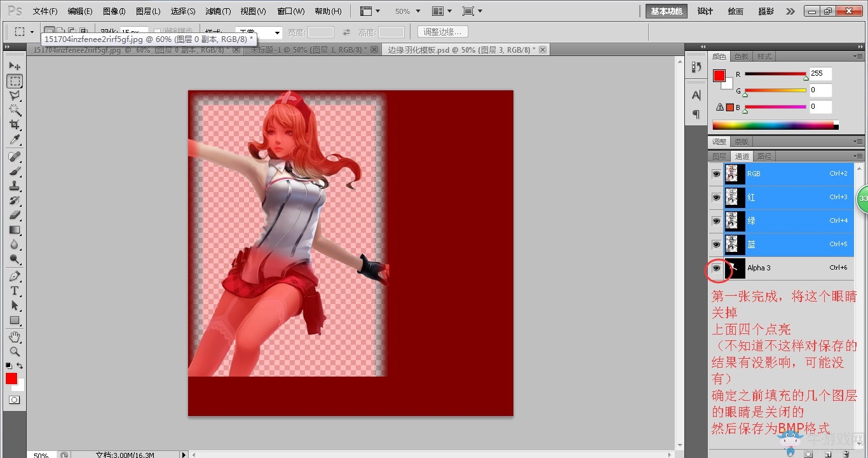Hide the Alpha 3 channel
Image resolution: width=868 pixels, height=458 pixels.
716,268
